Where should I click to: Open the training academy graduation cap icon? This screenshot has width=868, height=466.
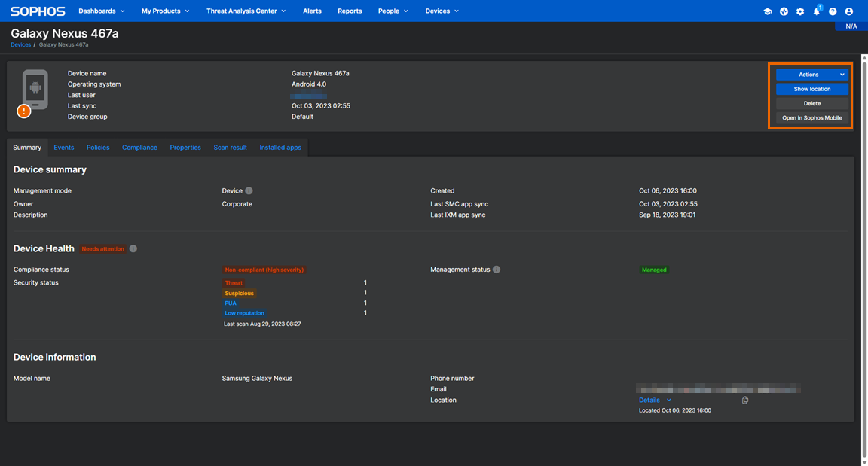tap(767, 11)
